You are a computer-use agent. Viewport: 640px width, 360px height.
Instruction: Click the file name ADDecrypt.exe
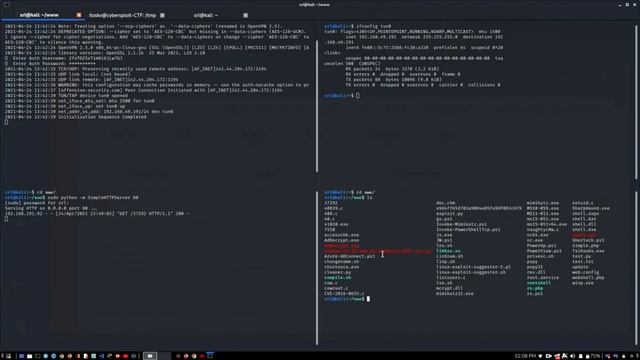click(x=342, y=240)
